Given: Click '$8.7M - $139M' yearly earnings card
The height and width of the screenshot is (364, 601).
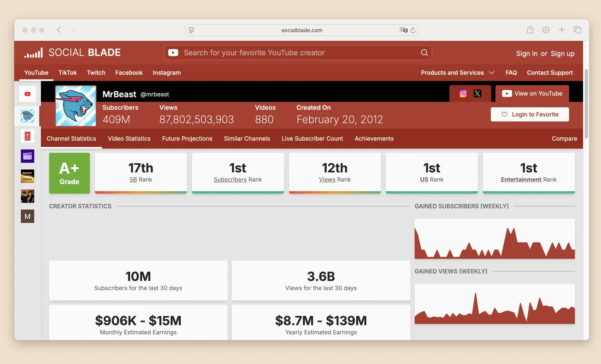Looking at the screenshot, I should click(x=321, y=323).
